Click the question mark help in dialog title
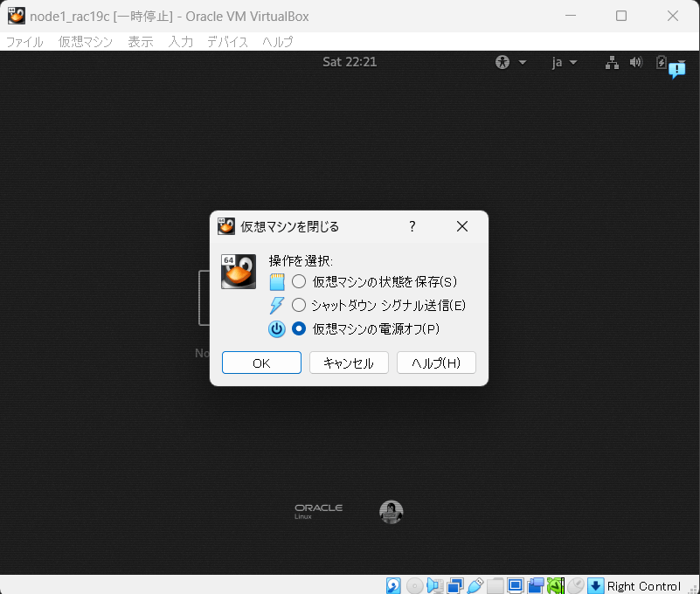Viewport: 700px width, 594px height. [x=412, y=226]
